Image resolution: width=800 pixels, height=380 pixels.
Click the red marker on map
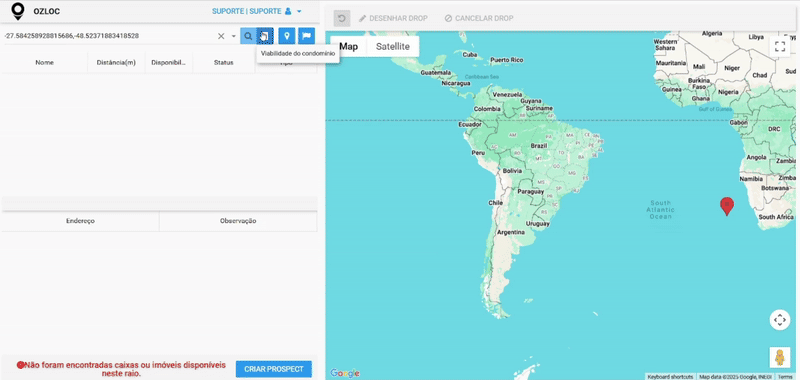[x=727, y=206]
